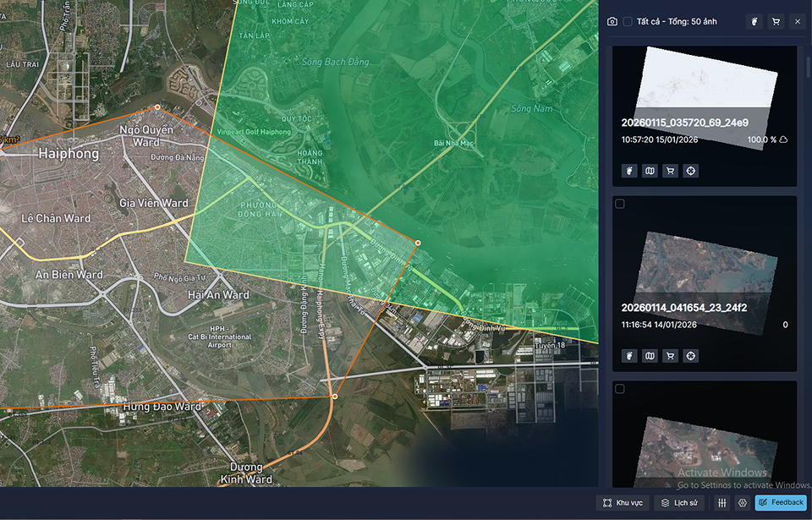Add image 20260115_035720_69_24e9 to cart
The height and width of the screenshot is (520, 812).
pos(671,171)
